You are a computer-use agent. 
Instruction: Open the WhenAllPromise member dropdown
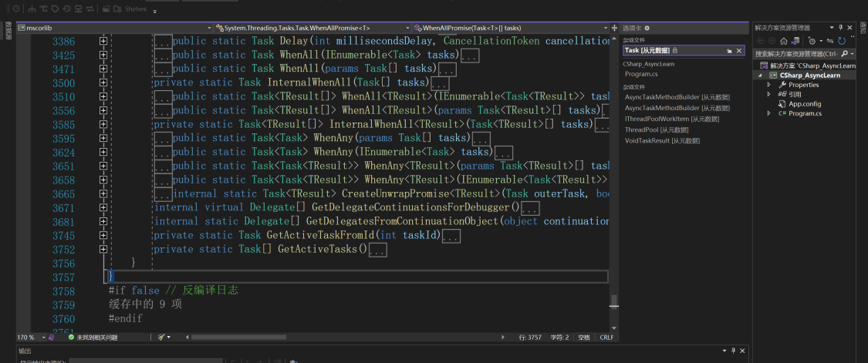coord(510,28)
